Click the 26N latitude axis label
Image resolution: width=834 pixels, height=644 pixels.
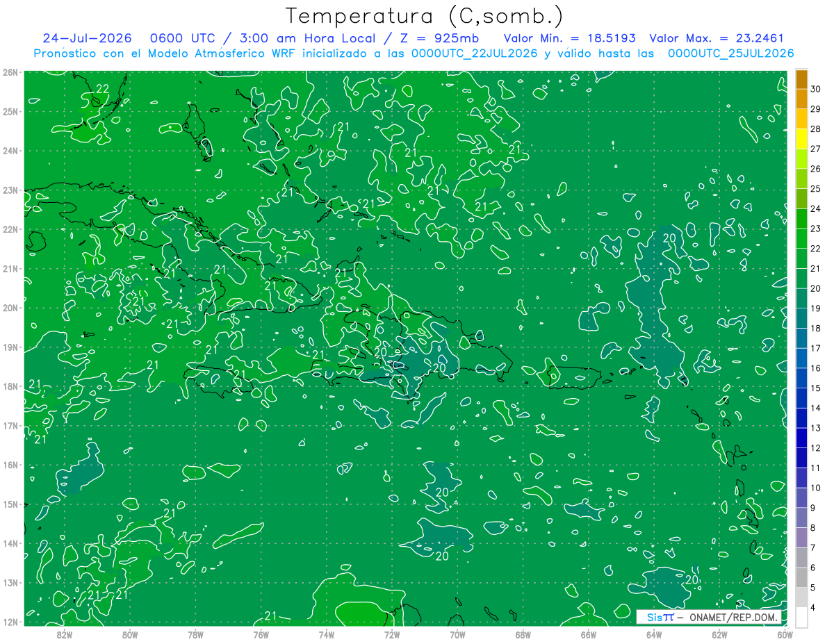point(10,72)
